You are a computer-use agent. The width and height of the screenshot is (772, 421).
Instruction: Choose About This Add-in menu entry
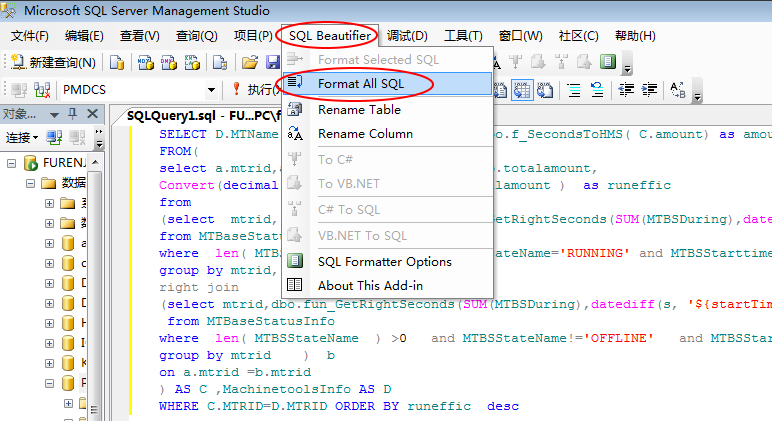(388, 286)
